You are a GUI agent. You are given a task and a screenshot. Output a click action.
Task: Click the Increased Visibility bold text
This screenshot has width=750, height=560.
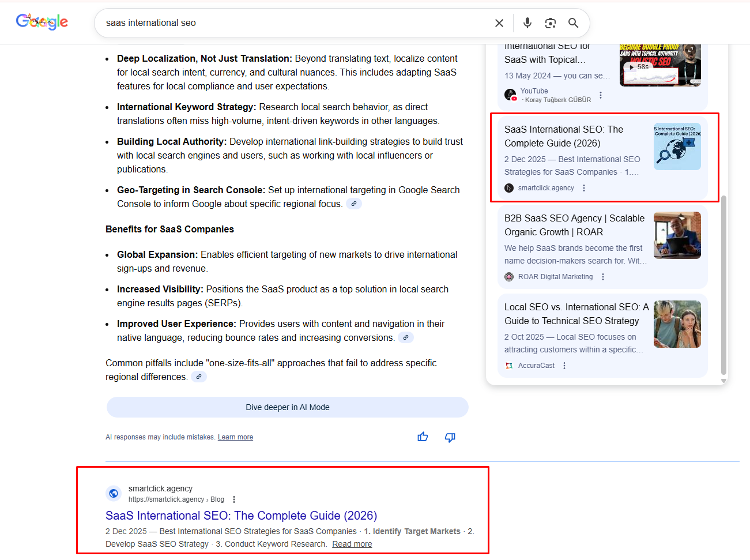160,289
